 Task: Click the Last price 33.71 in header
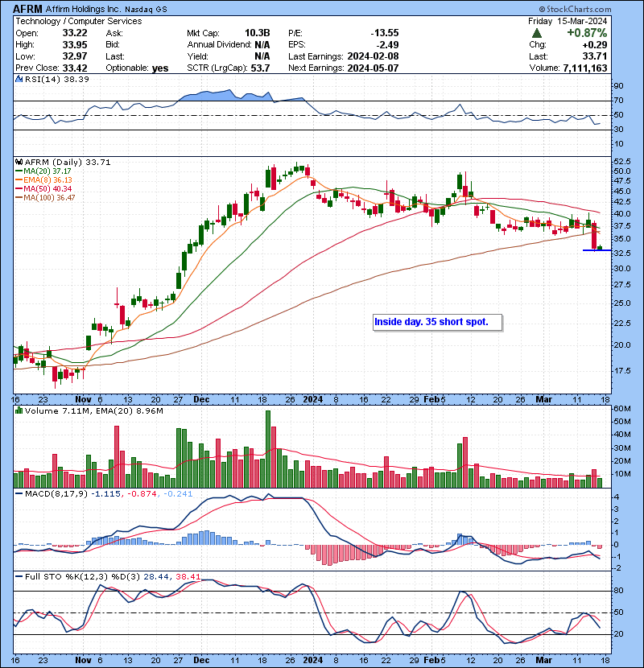coord(595,56)
